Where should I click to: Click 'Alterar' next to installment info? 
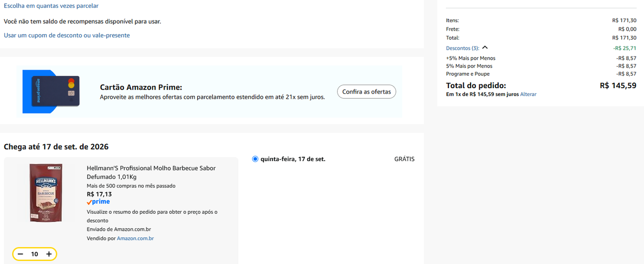point(529,94)
